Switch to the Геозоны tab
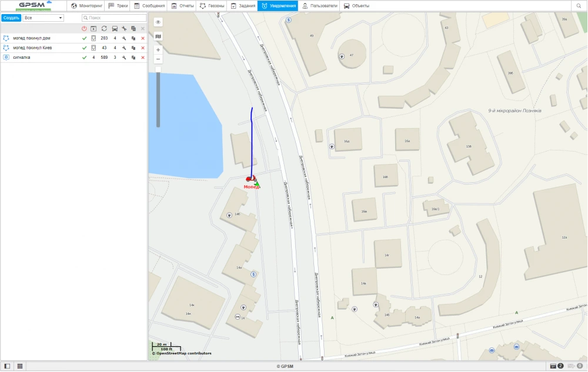 (212, 6)
